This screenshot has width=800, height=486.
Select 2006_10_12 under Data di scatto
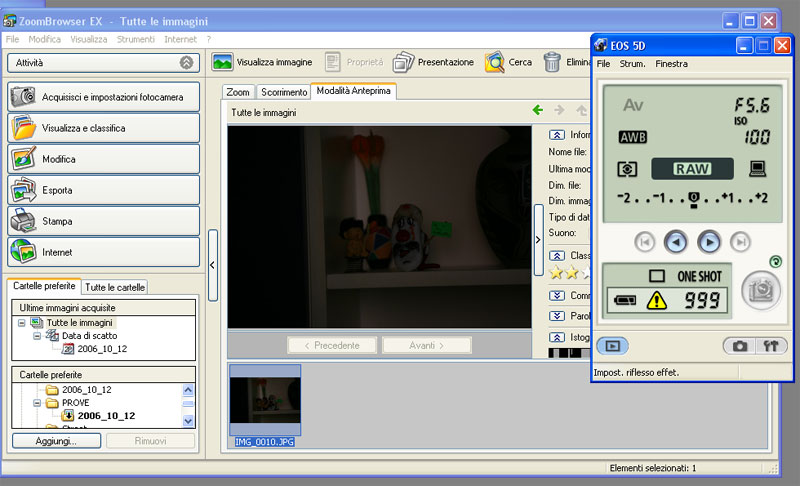coord(102,349)
